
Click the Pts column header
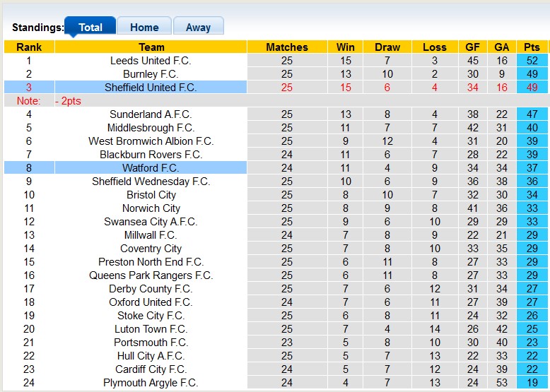(x=532, y=47)
